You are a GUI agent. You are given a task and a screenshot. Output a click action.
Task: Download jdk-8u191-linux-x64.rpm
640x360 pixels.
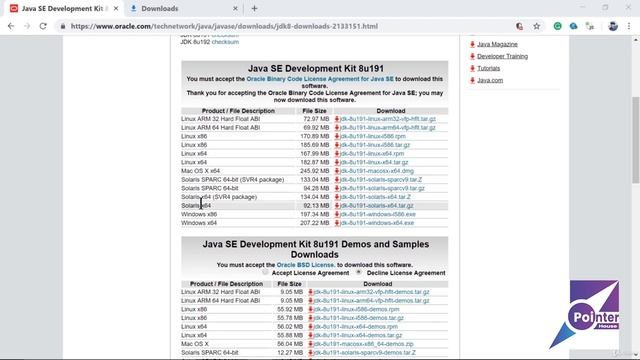pyautogui.click(x=372, y=154)
